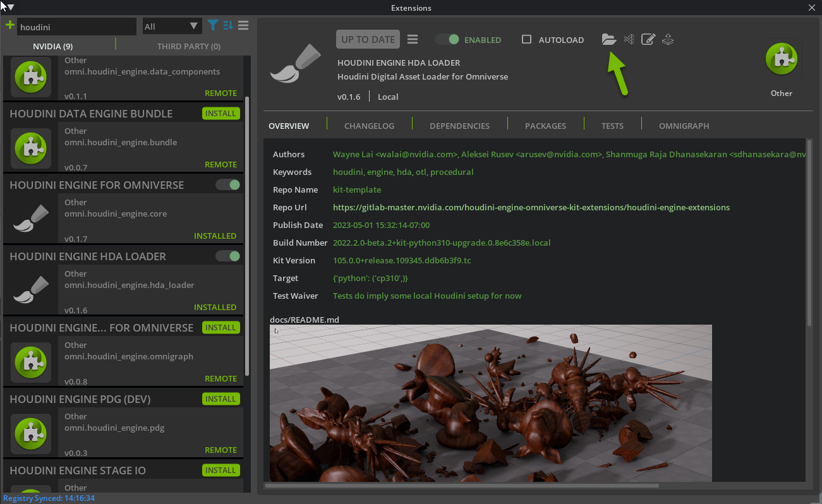Select the HOUDINI ENGINE STAGE IO list title

pyautogui.click(x=78, y=471)
